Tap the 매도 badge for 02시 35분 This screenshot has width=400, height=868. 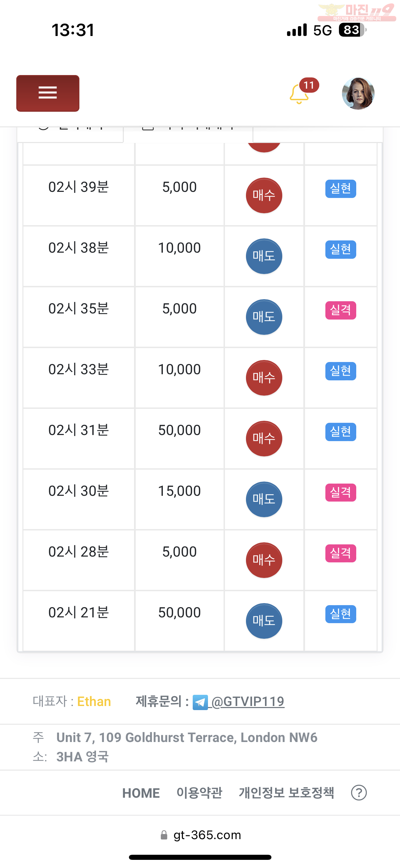point(264,317)
